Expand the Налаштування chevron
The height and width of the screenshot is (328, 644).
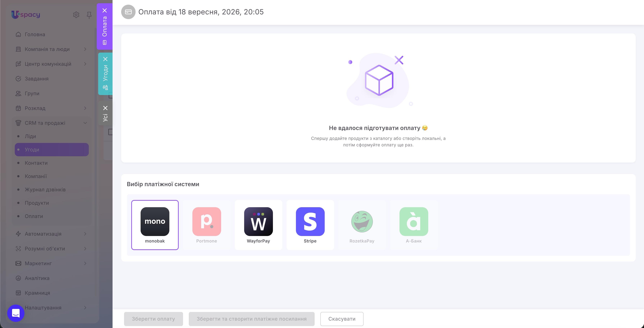[85, 307]
